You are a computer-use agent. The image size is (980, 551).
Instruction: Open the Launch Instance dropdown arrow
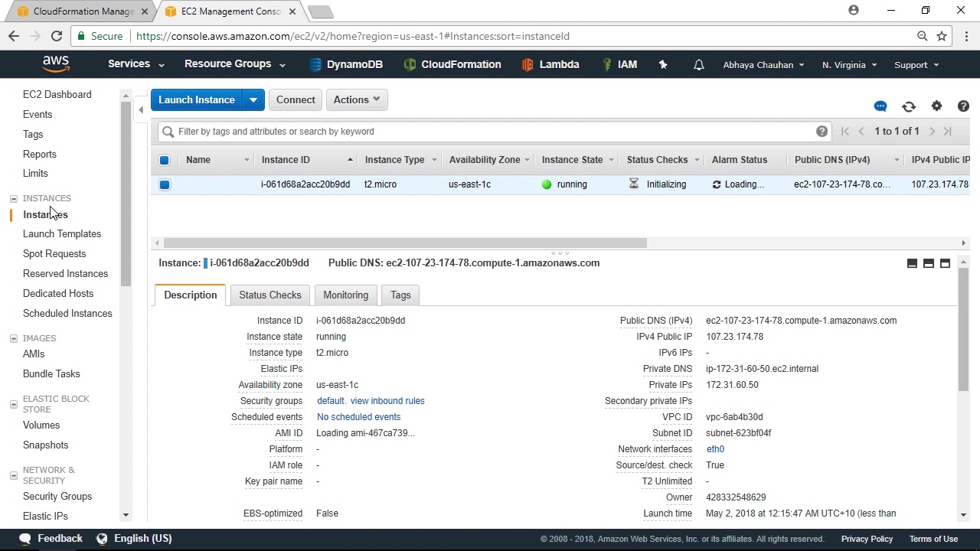click(253, 100)
